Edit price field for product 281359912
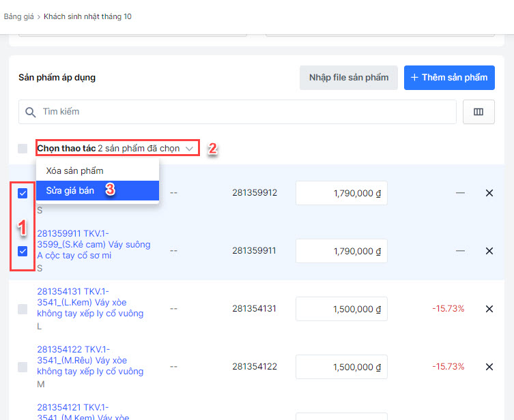 [341, 193]
